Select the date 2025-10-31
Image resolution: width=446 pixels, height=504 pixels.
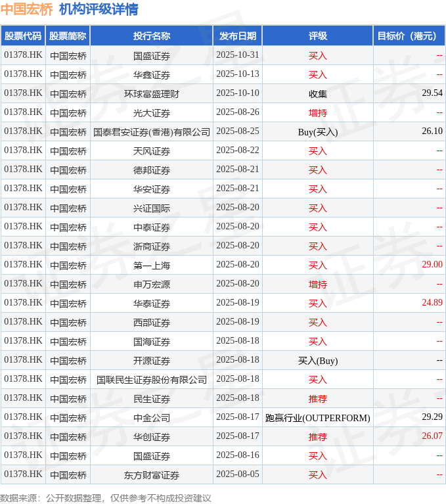click(238, 55)
